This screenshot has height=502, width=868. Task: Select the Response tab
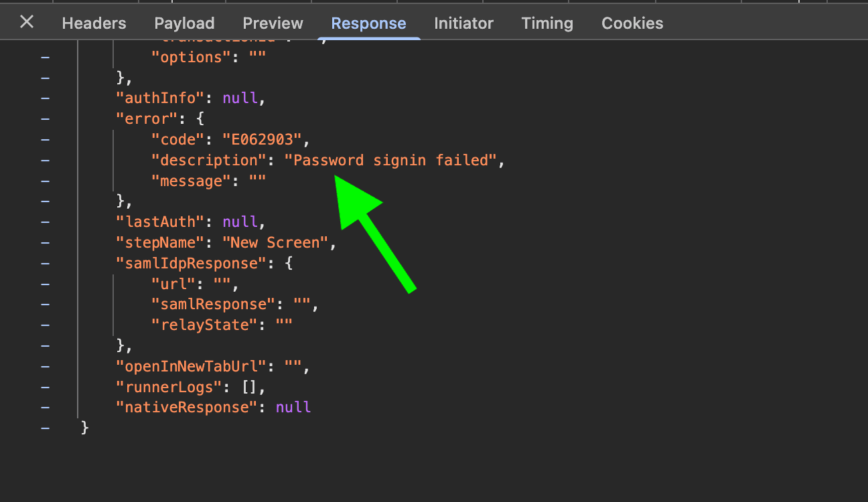point(368,23)
